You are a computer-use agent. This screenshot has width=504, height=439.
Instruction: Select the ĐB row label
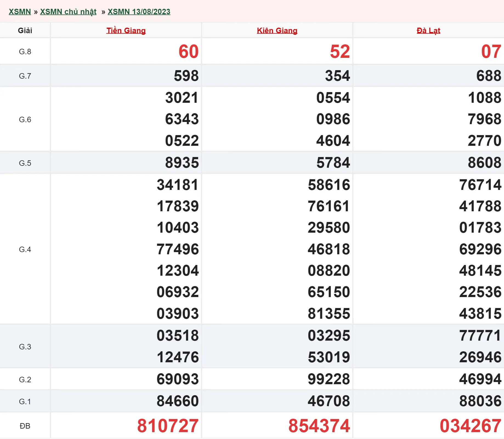point(25,426)
